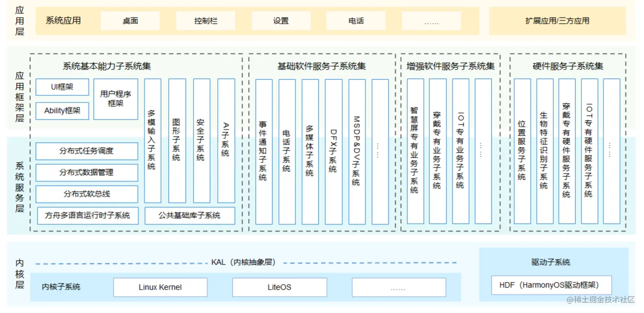
Task: Open the AI子系统 column
Action: (x=225, y=140)
